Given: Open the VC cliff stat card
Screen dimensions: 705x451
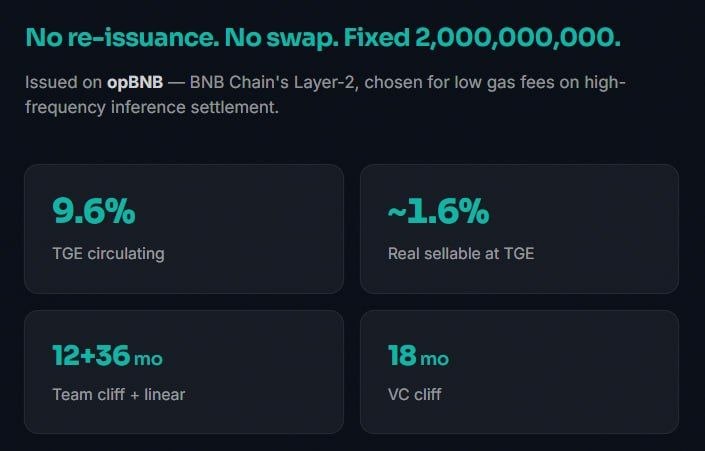Looking at the screenshot, I should pyautogui.click(x=519, y=372).
